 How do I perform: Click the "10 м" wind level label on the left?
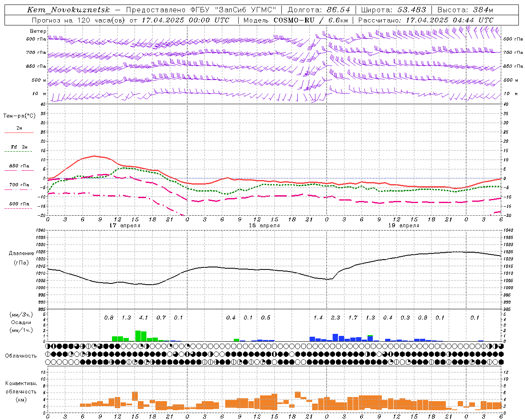[39, 94]
